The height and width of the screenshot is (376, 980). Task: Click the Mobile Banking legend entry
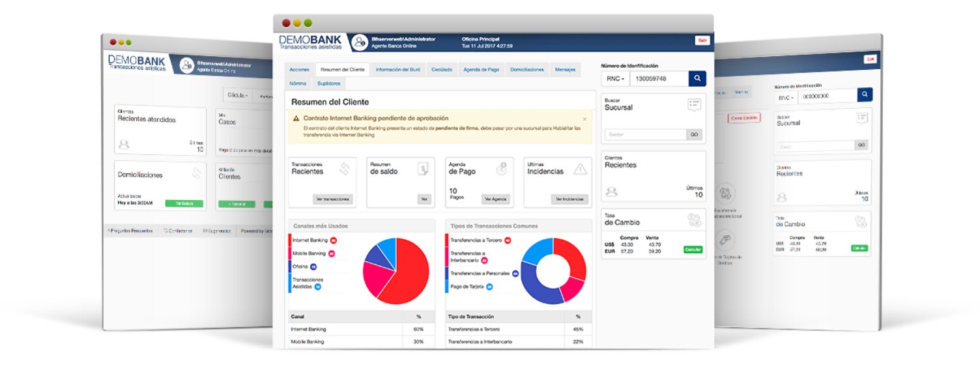313,253
